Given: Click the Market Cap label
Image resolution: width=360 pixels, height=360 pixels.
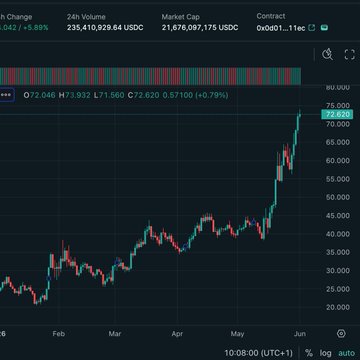Looking at the screenshot, I should 181,17.
